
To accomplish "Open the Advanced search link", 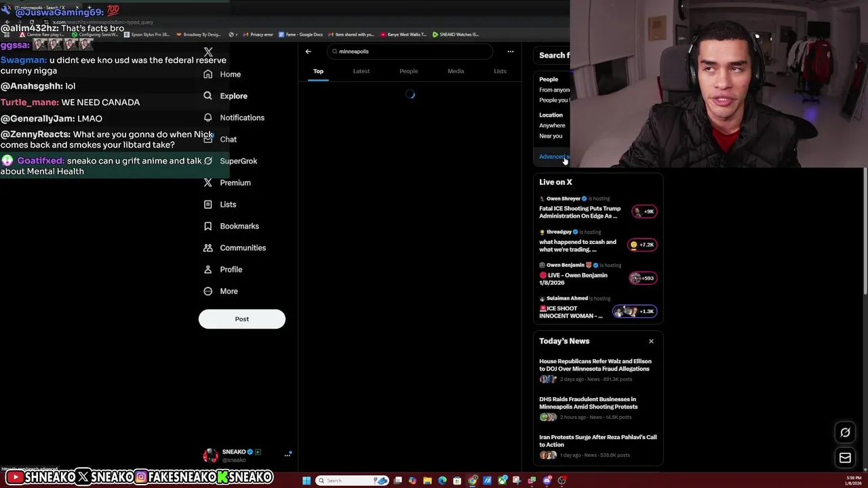I will point(554,157).
